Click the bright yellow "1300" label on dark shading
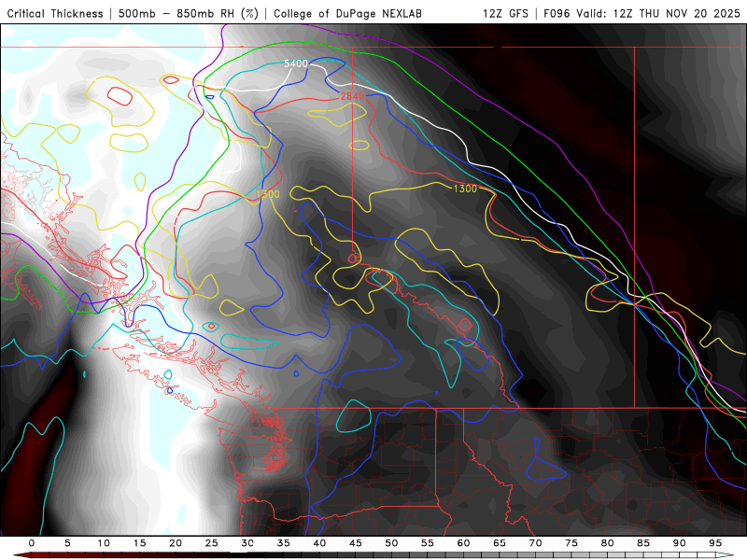747x560 pixels. pyautogui.click(x=465, y=189)
